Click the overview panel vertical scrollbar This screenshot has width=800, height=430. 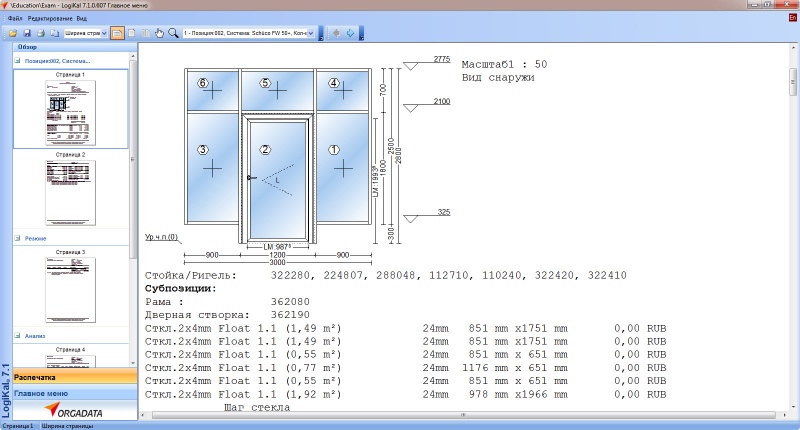[133, 159]
